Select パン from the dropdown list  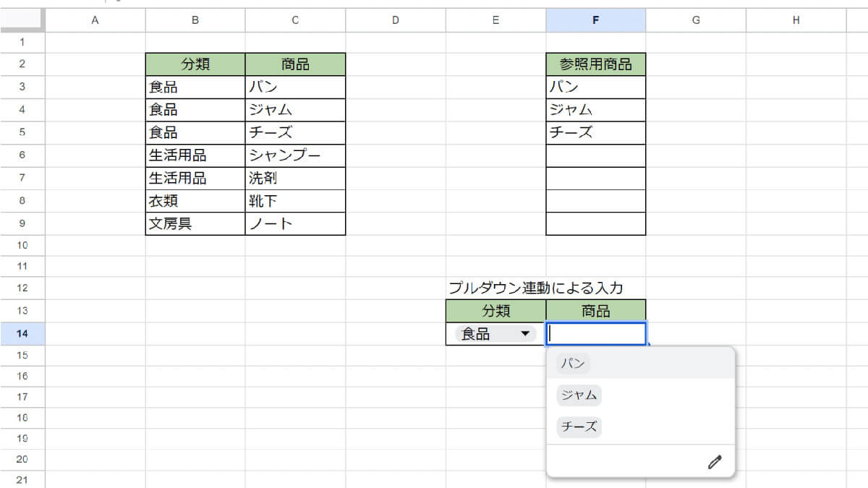(x=573, y=363)
